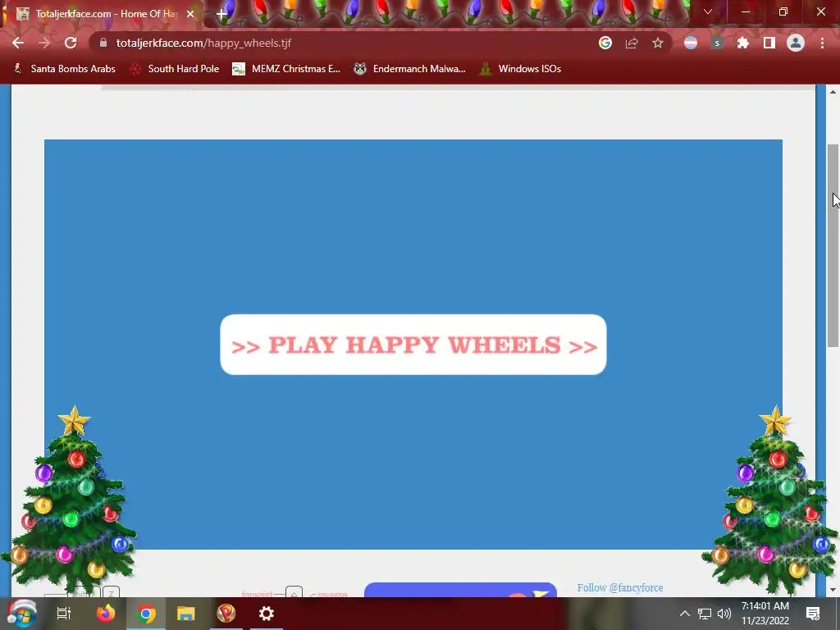Viewport: 840px width, 630px height.
Task: Reload the current page
Action: pyautogui.click(x=71, y=43)
